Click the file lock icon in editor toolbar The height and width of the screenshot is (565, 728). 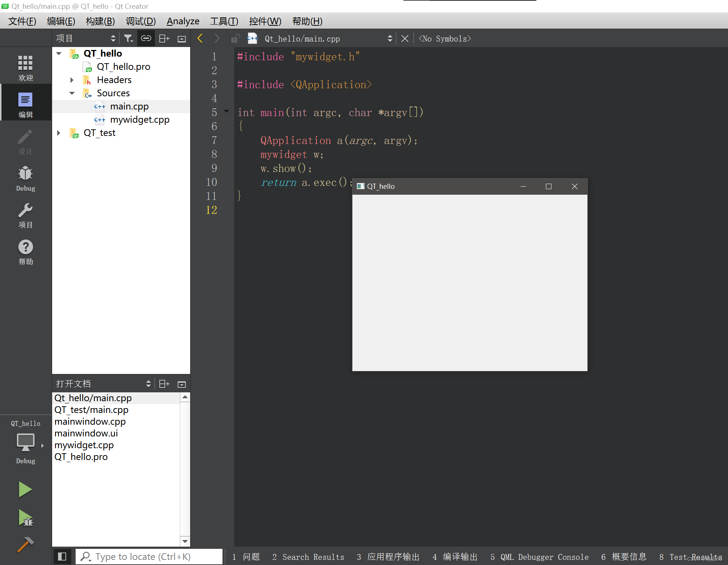[x=235, y=39]
